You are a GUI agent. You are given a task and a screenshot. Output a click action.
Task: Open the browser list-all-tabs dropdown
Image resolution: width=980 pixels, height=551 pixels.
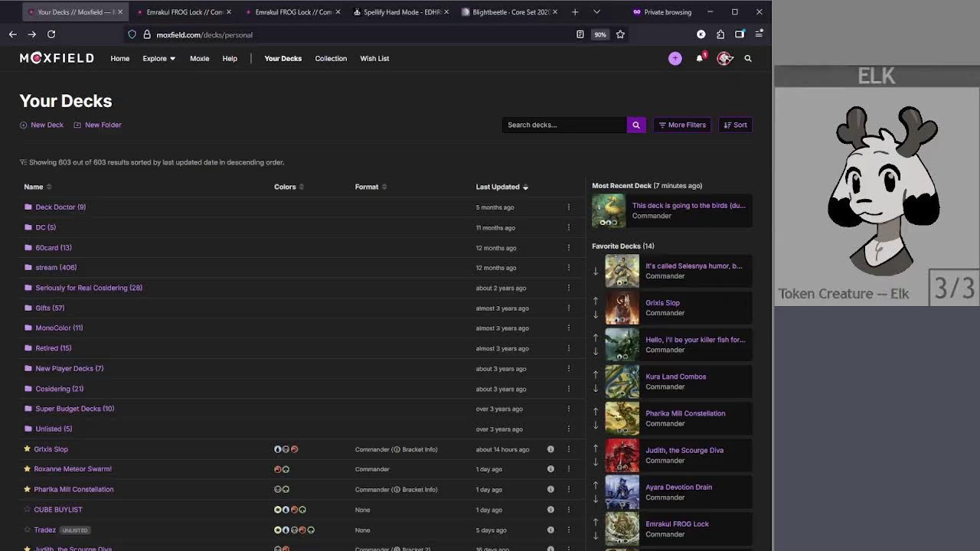point(596,12)
